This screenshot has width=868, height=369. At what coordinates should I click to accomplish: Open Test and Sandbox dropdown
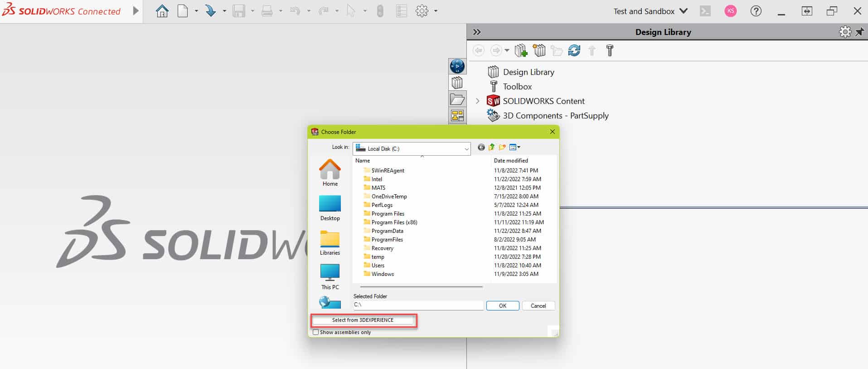(650, 11)
